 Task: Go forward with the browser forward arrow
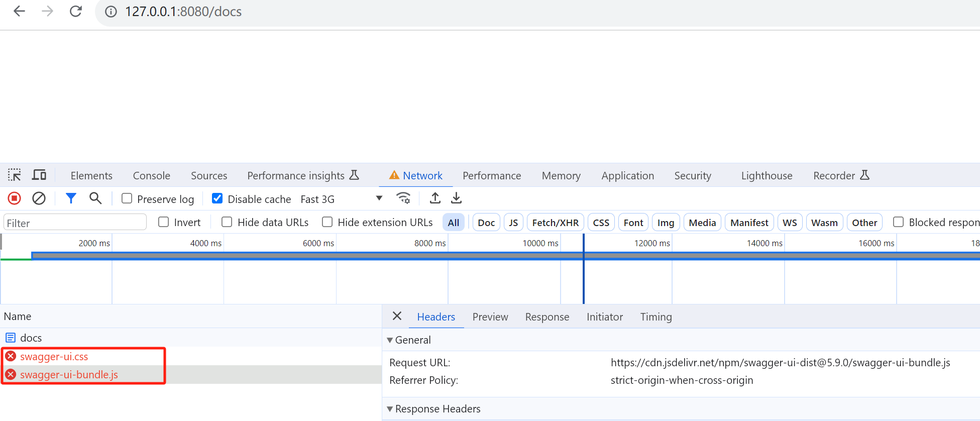[47, 11]
